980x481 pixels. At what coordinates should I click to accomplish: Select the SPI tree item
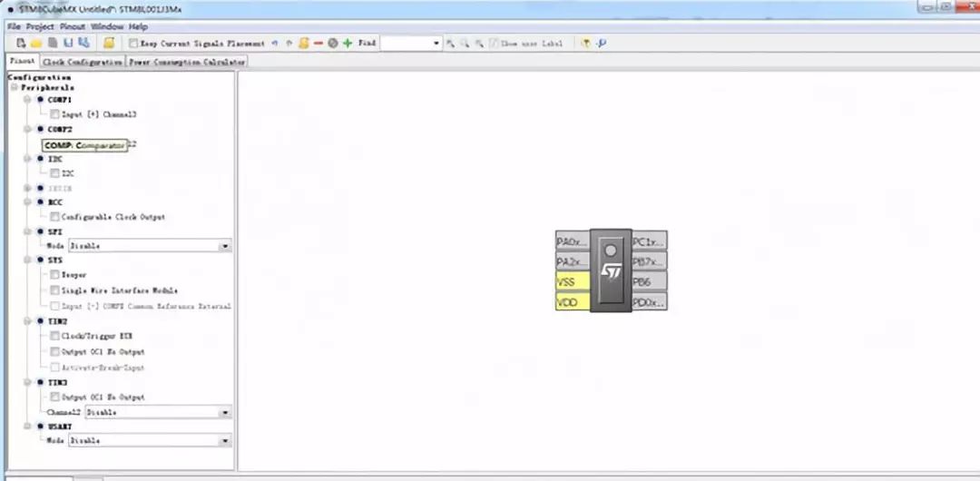tap(55, 231)
